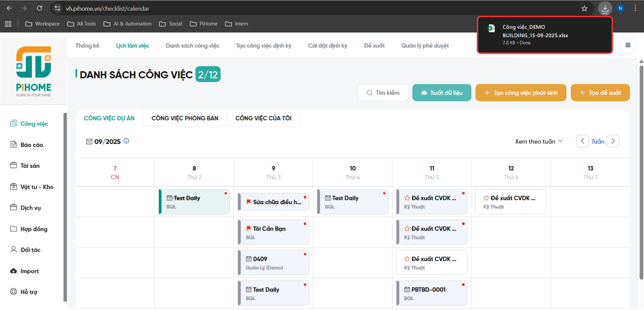Open the PiHome bookmarks folder
This screenshot has width=644, height=310.
(204, 24)
